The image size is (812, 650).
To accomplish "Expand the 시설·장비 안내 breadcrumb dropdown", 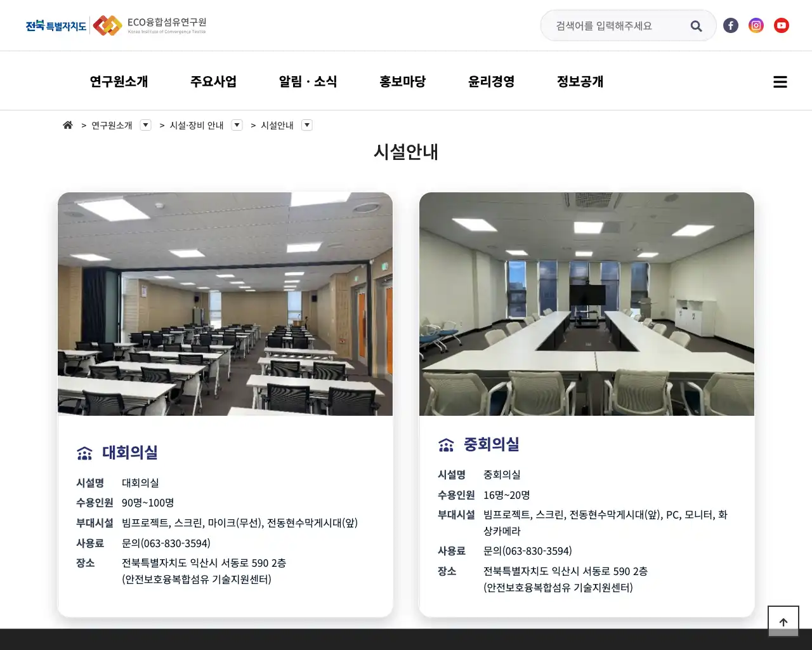I will 237,125.
